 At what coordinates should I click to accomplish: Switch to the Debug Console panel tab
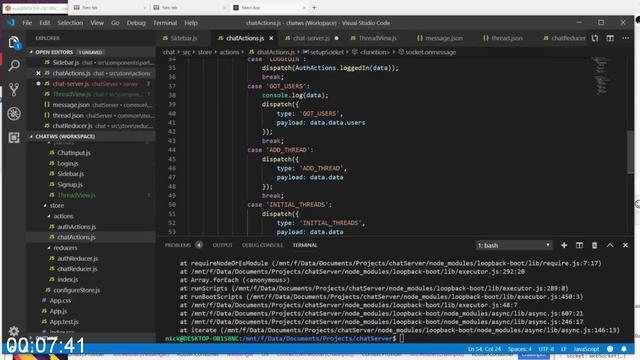click(262, 245)
